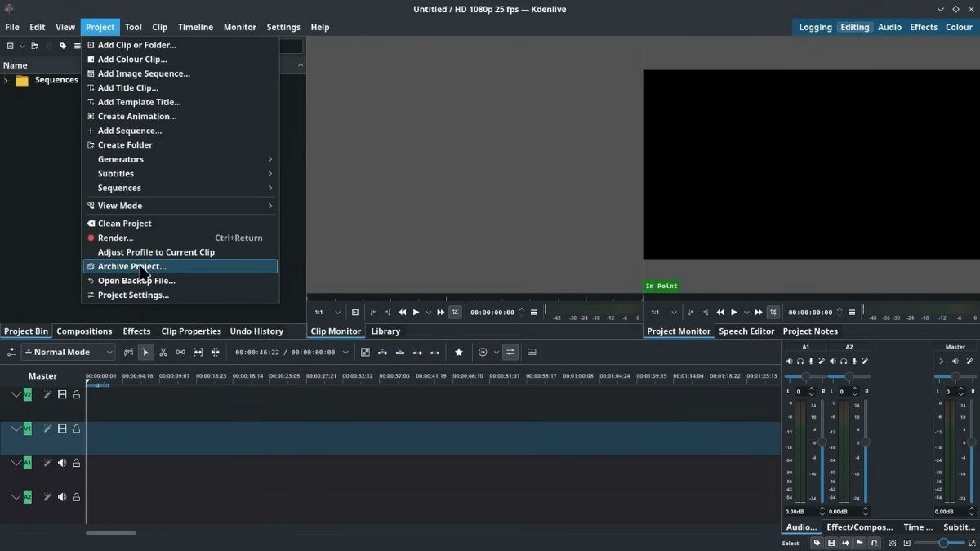The height and width of the screenshot is (551, 980).
Task: Click the insert clip zone icon
Action: (382, 353)
